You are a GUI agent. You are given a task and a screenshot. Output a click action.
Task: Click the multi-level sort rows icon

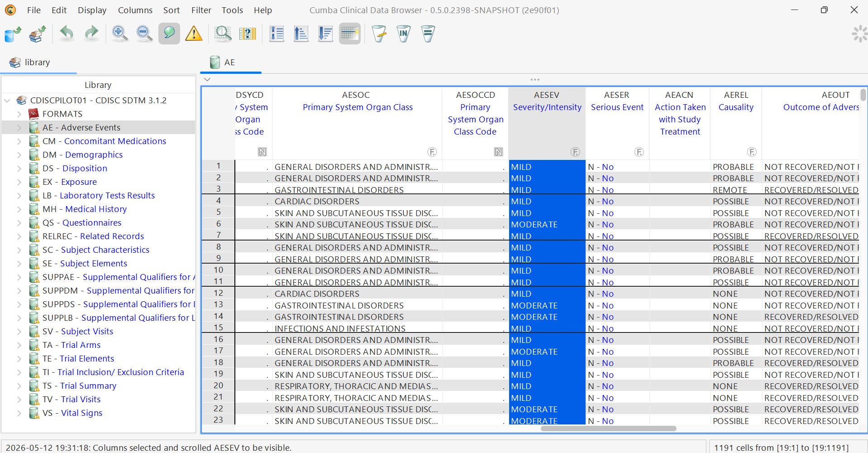pyautogui.click(x=277, y=34)
